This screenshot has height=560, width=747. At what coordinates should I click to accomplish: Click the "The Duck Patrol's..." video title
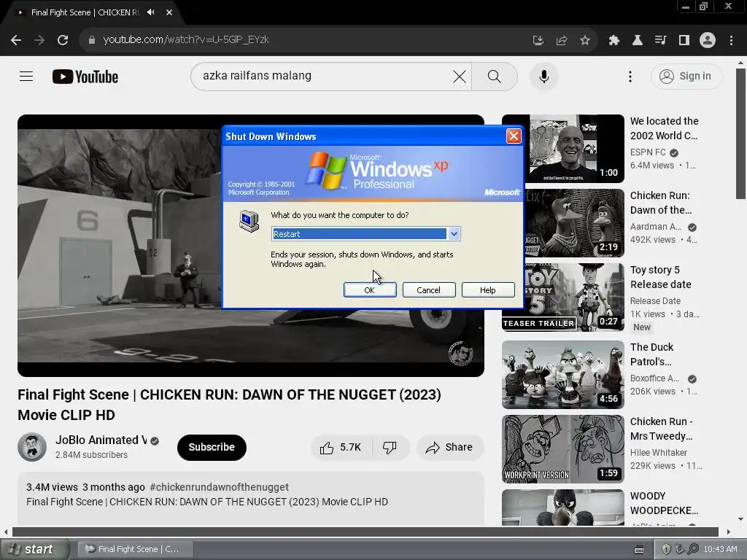click(651, 354)
